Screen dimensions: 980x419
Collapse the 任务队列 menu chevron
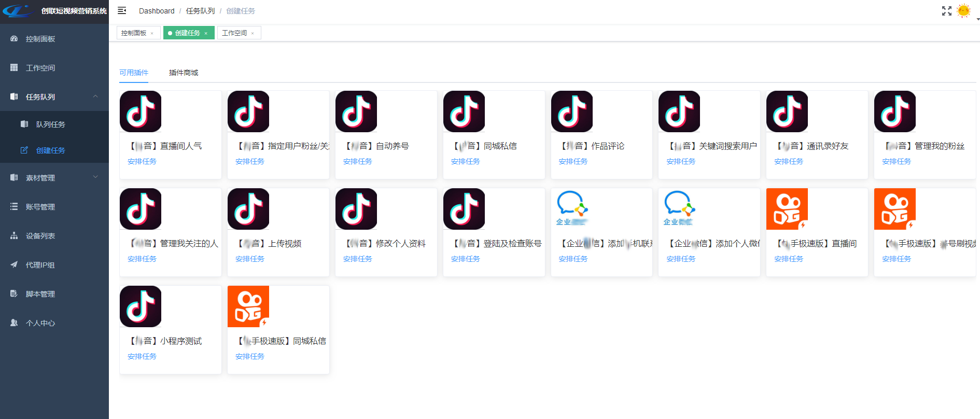[95, 96]
